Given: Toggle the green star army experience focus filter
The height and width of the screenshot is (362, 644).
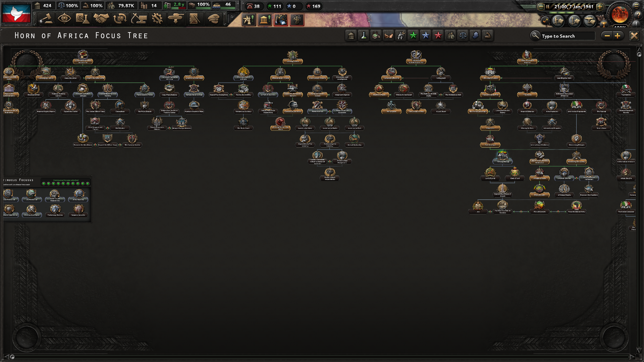Looking at the screenshot, I should point(414,36).
